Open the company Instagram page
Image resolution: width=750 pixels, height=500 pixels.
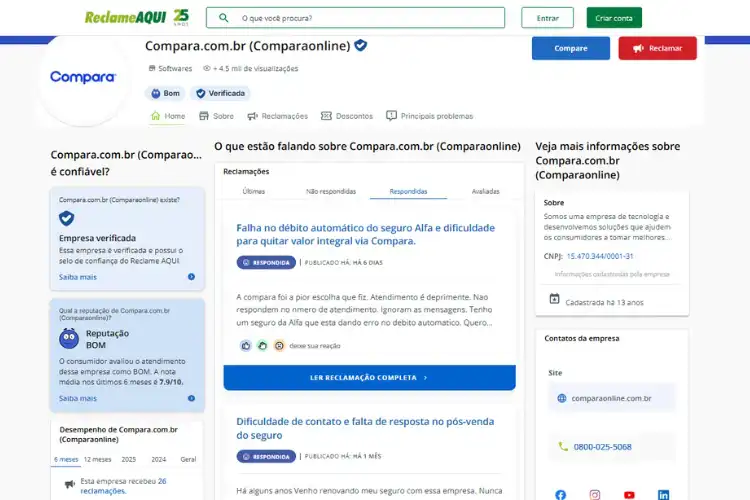(595, 495)
